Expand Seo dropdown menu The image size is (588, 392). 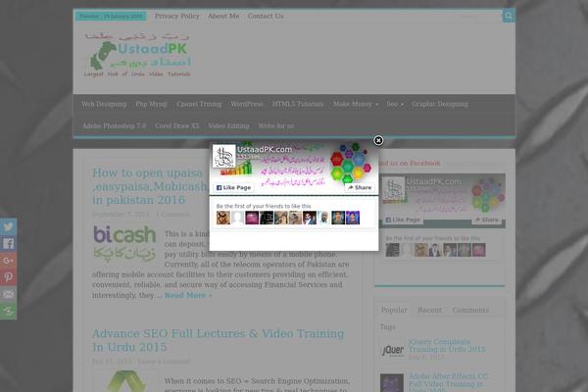(x=395, y=104)
